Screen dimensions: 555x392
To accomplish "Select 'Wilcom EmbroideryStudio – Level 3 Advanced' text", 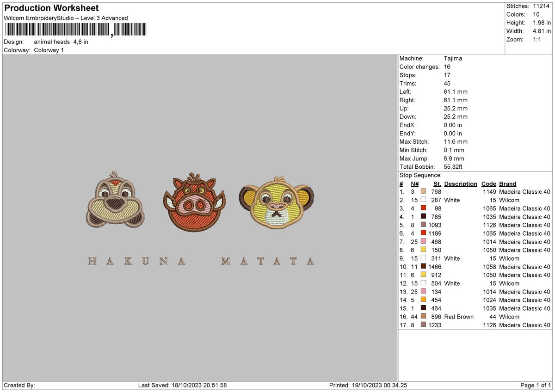I will click(x=66, y=18).
